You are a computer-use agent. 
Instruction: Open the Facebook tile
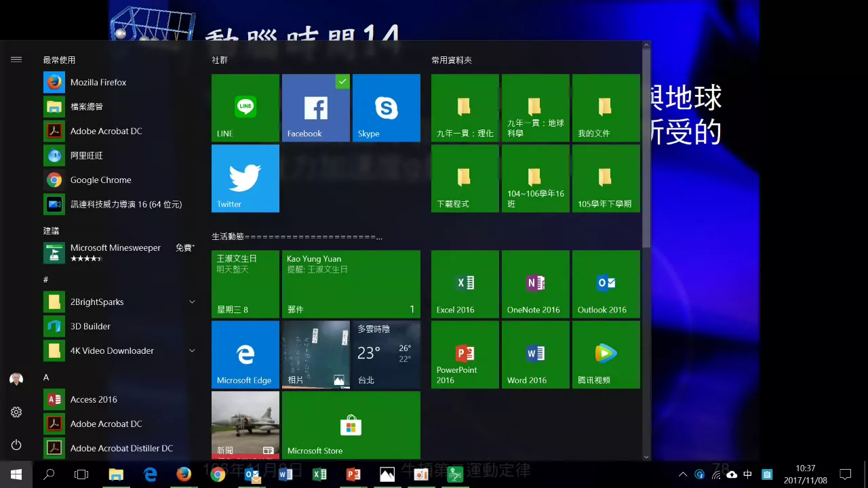pos(316,108)
